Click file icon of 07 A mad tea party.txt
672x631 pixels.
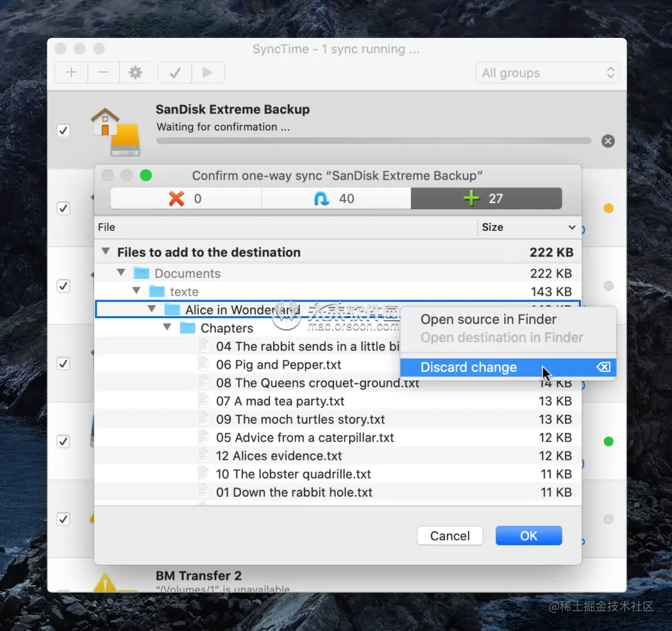pyautogui.click(x=203, y=401)
